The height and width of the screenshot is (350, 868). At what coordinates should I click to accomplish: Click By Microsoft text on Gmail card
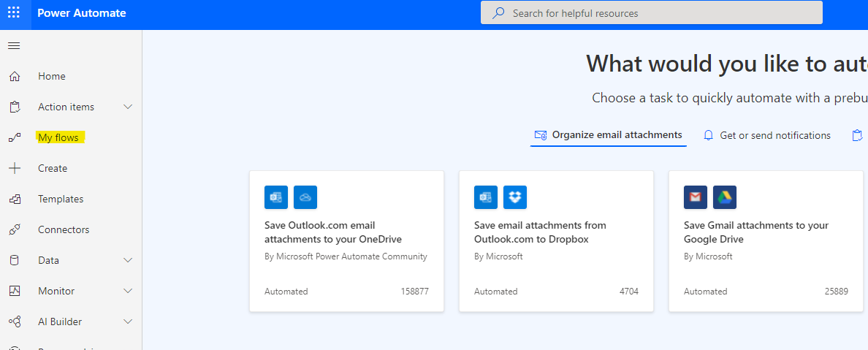tap(709, 256)
